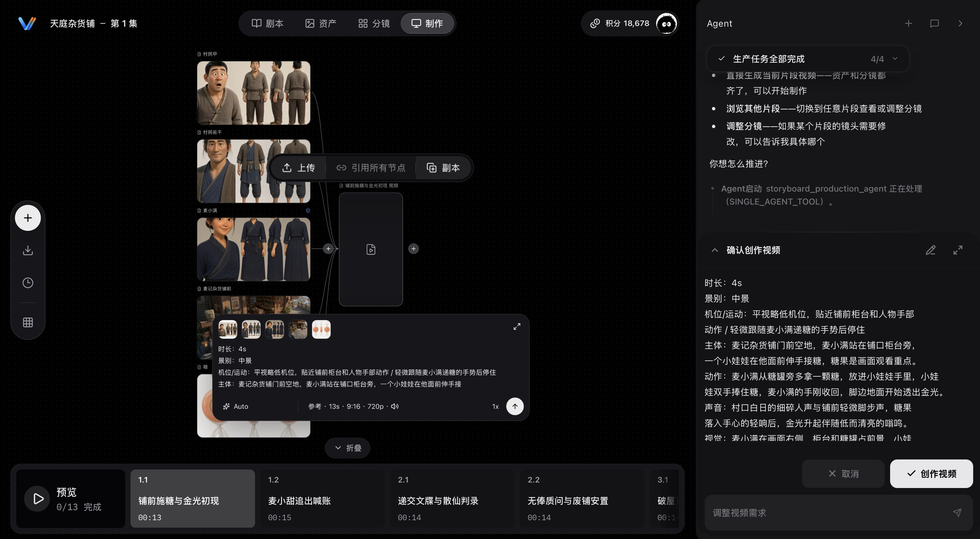Click the shop scene thumbnail in prompt box
Image resolution: width=980 pixels, height=539 pixels.
click(x=298, y=329)
